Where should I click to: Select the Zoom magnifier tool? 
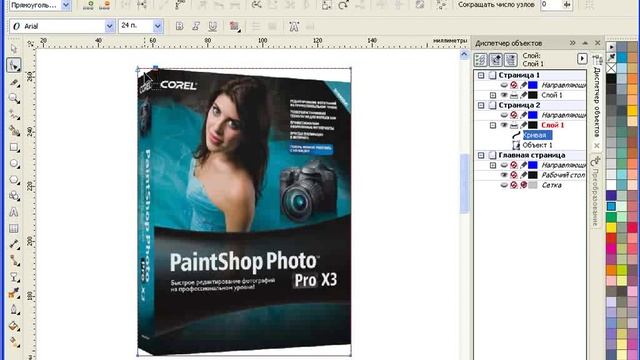click(14, 99)
